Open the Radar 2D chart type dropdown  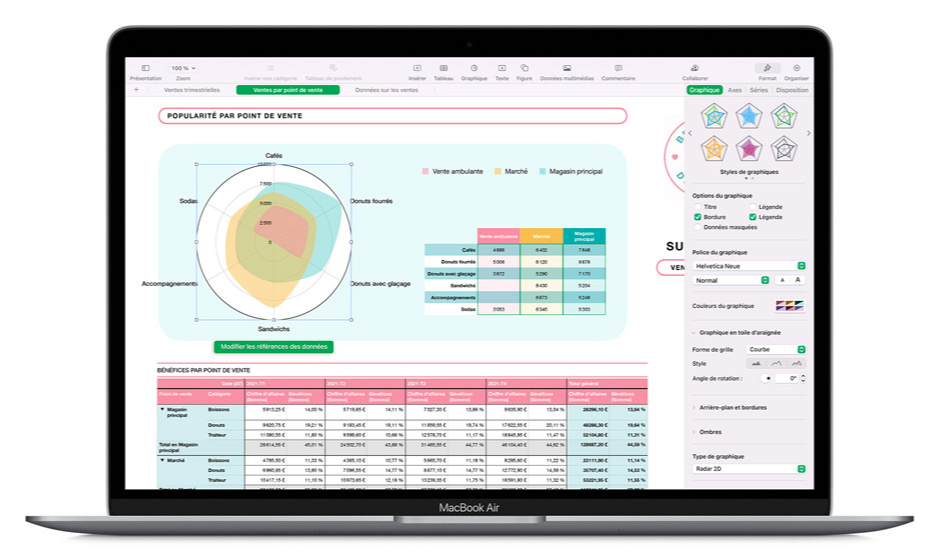tap(750, 469)
